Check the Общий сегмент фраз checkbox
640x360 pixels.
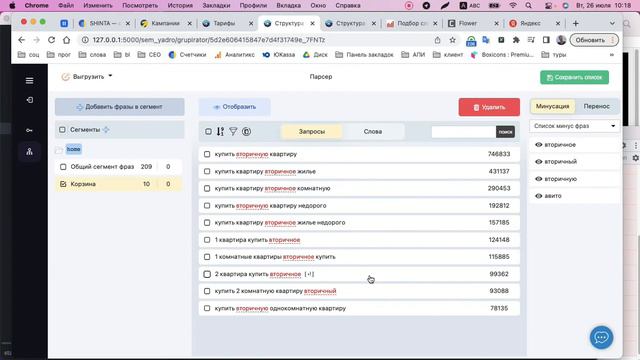[x=63, y=167]
